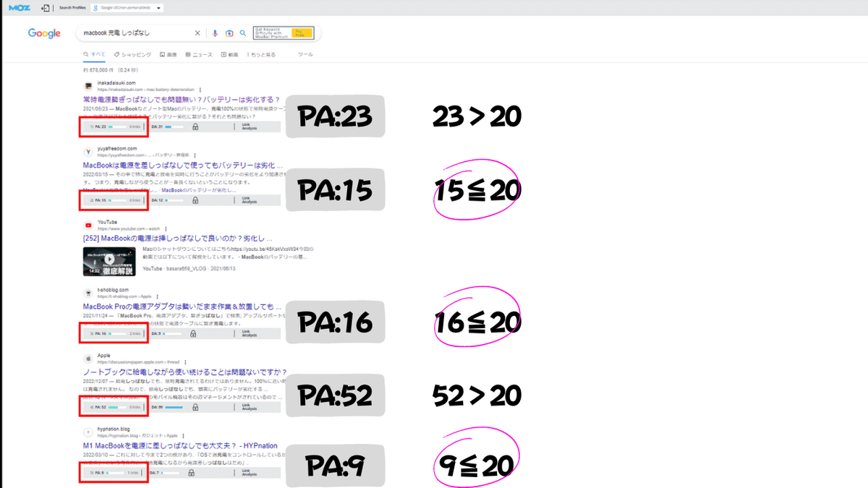868x488 pixels.
Task: Click the YouTube favicon icon
Action: coord(88,225)
